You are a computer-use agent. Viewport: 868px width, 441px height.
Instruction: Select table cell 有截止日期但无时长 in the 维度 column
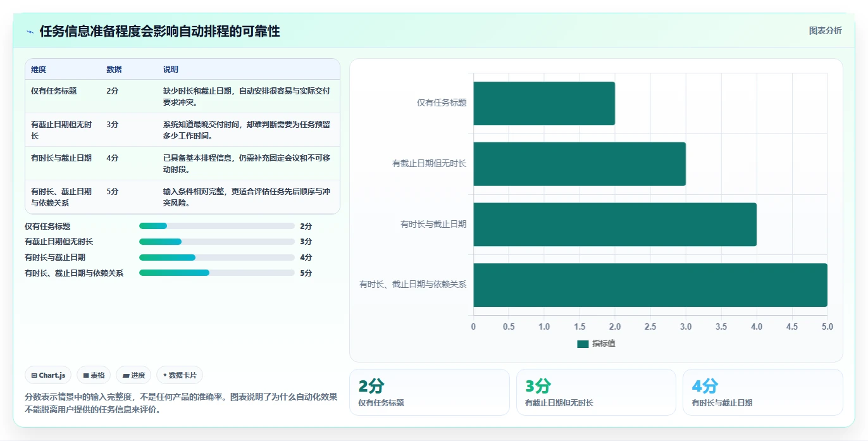[x=61, y=130]
